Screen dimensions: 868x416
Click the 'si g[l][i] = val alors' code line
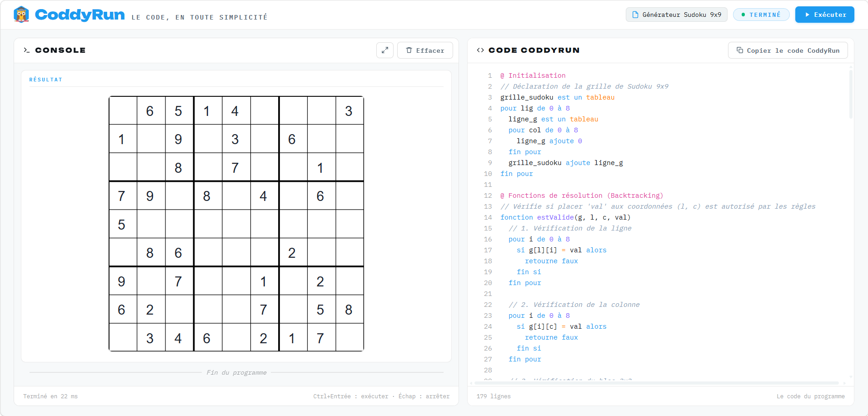click(562, 250)
